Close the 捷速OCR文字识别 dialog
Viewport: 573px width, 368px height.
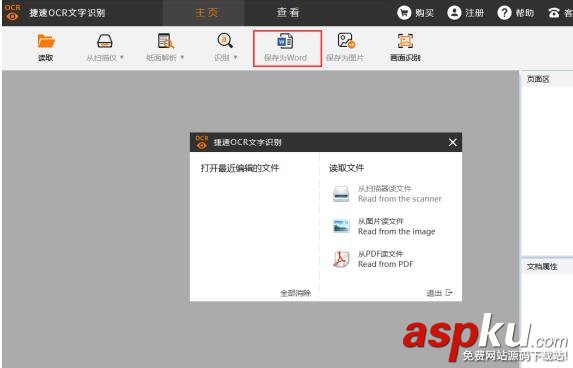[x=452, y=142]
